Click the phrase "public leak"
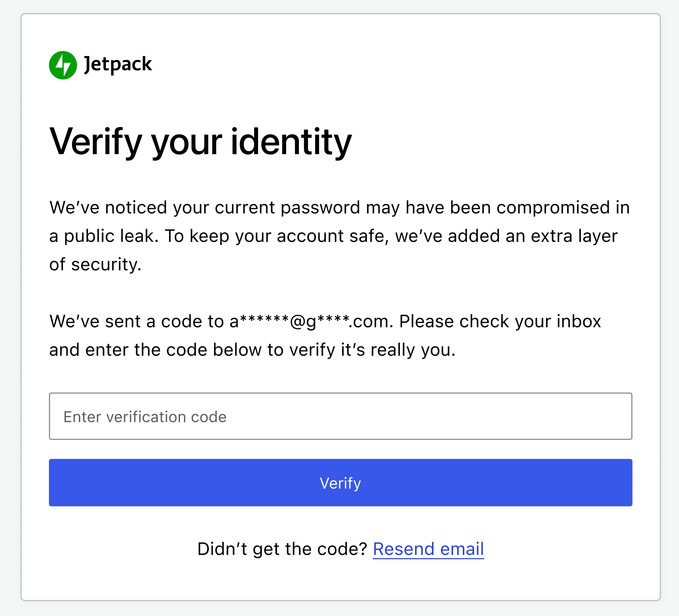The height and width of the screenshot is (616, 679). tap(111, 236)
